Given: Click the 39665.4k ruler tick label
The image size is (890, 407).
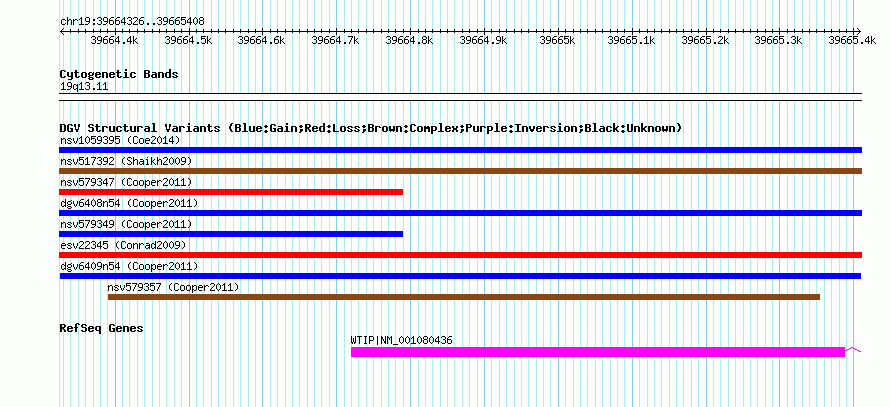Looking at the screenshot, I should tap(852, 40).
